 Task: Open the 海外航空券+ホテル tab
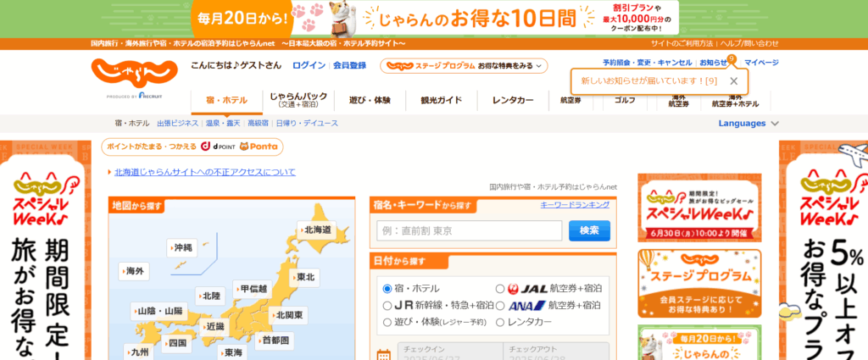[735, 101]
